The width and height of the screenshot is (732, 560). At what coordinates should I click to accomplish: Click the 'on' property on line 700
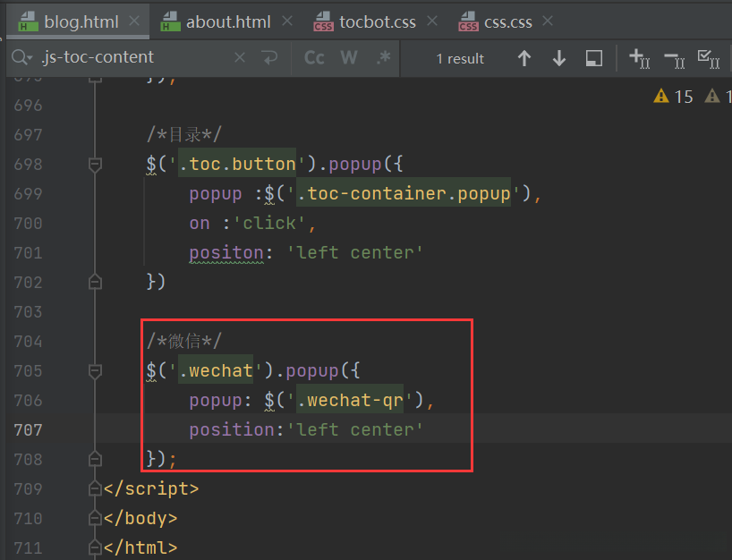tap(200, 223)
